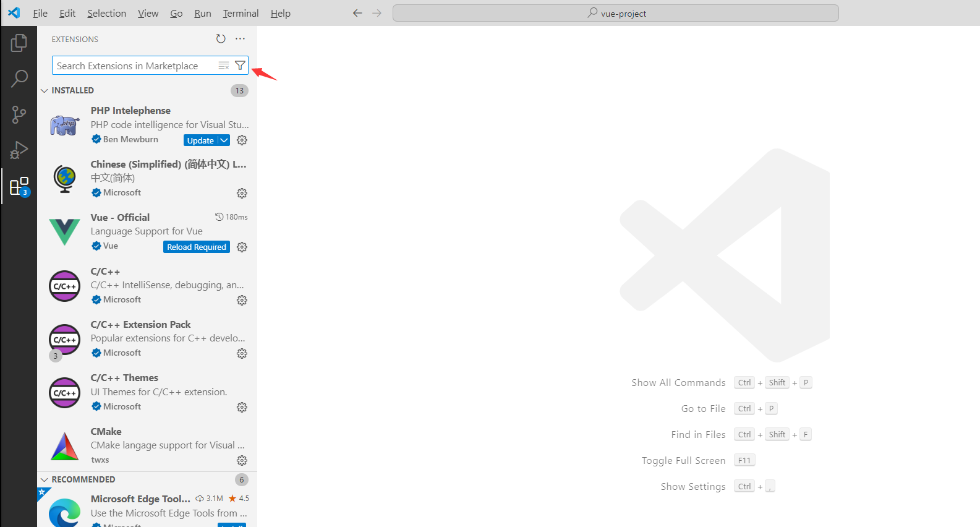
Task: Open the C/C++ Extension Pack entry
Action: [147, 339]
